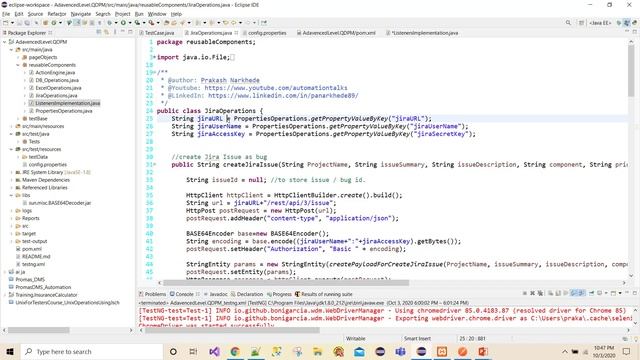
Task: Toggle Scroll Lock in console toolbar
Action: click(x=558, y=293)
